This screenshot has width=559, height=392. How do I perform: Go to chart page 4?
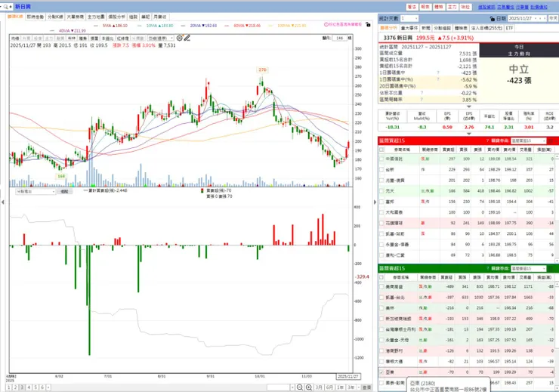(x=29, y=387)
